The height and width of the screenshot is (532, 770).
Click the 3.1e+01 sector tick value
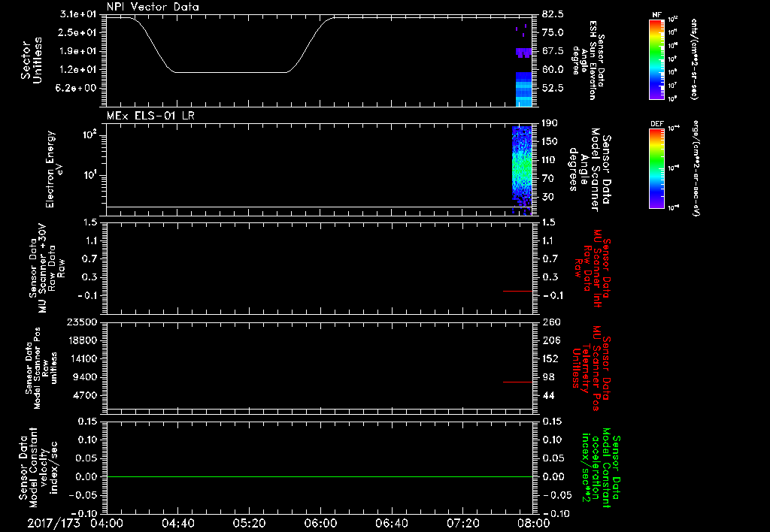tap(78, 14)
